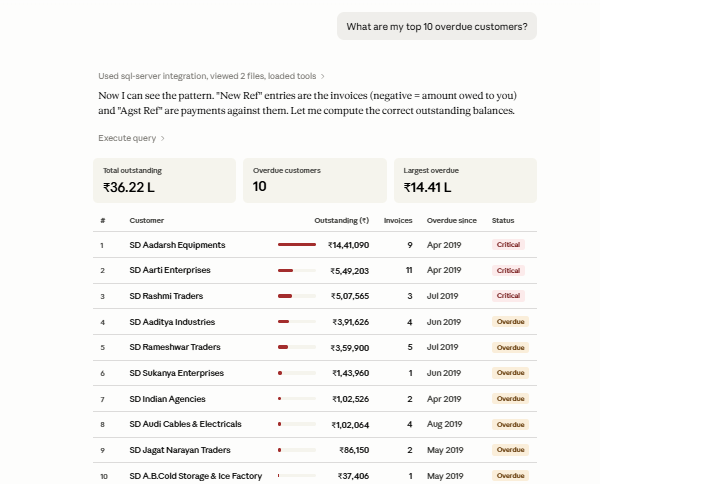The height and width of the screenshot is (484, 722).
Task: Click the Overdue badge for SD Aaditya Industries
Action: [510, 321]
